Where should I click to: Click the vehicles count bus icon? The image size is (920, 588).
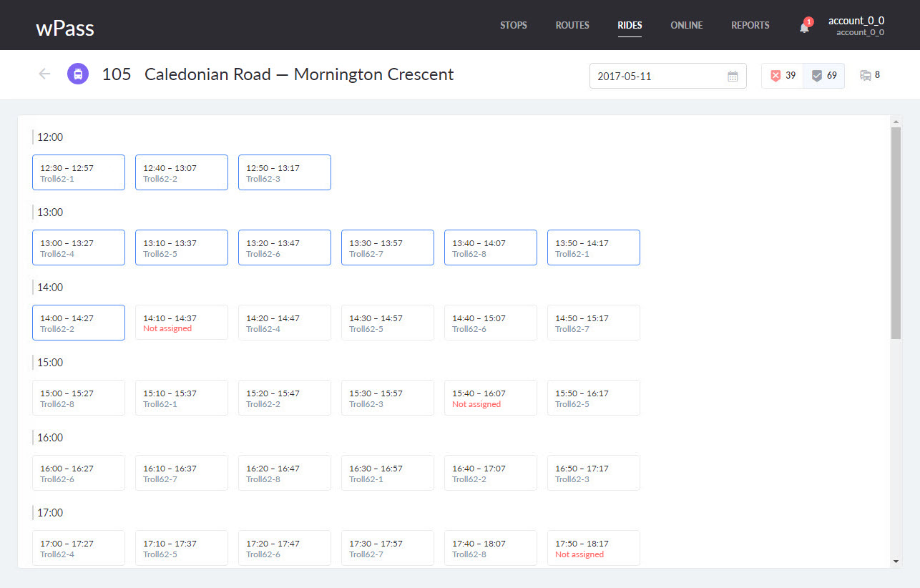(x=866, y=75)
